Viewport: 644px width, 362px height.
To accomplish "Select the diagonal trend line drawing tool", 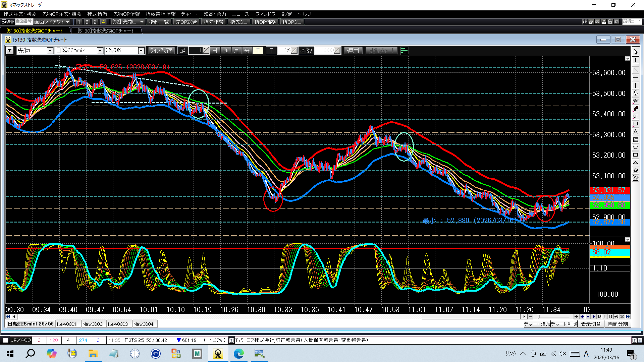I will click(635, 70).
